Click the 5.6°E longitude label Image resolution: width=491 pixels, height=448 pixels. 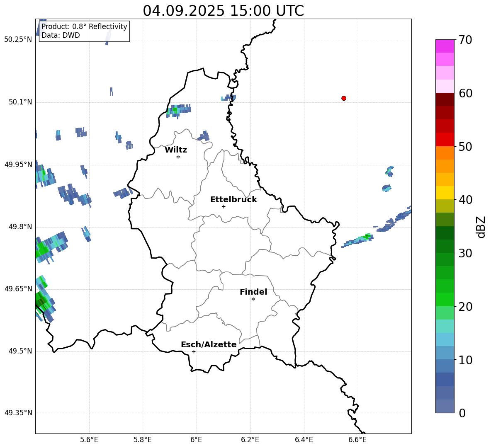[89, 440]
